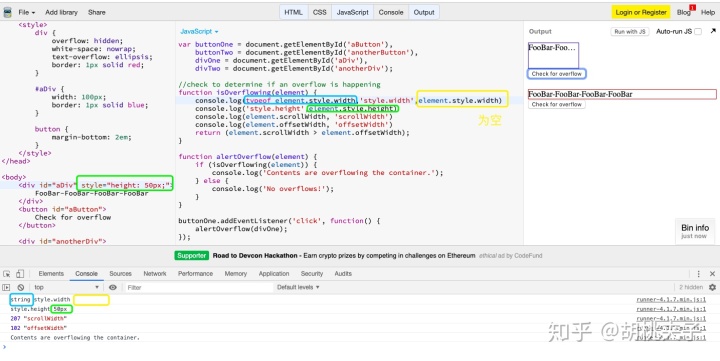Click the 'alertOverflow(divOne);' code line
720x361 pixels.
[x=241, y=229]
